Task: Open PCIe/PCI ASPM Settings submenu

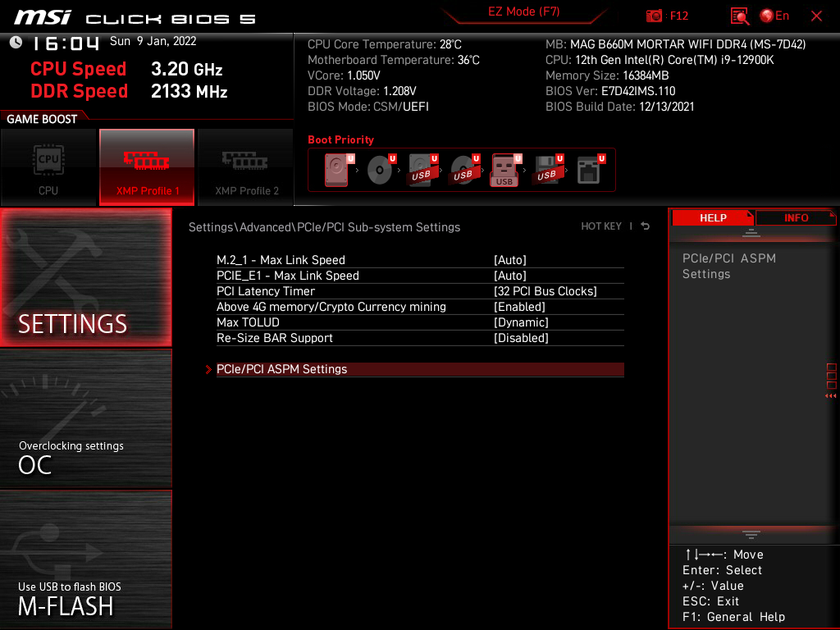Action: coord(420,369)
